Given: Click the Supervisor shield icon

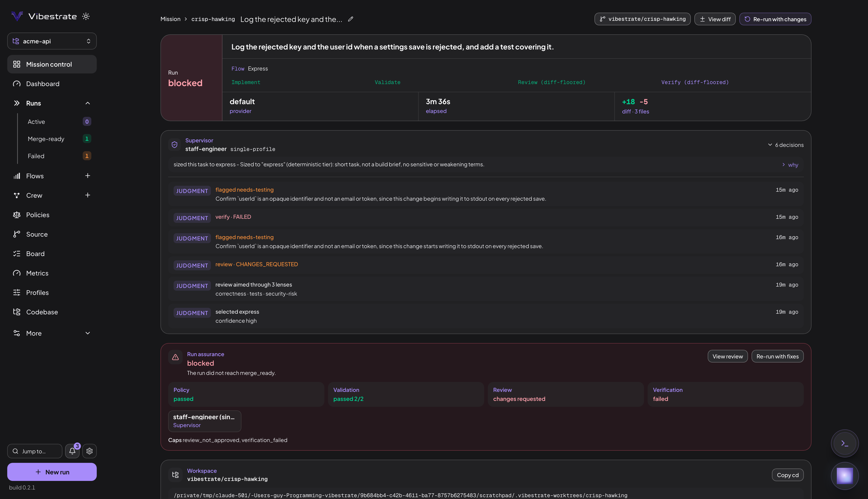Looking at the screenshot, I should point(175,145).
